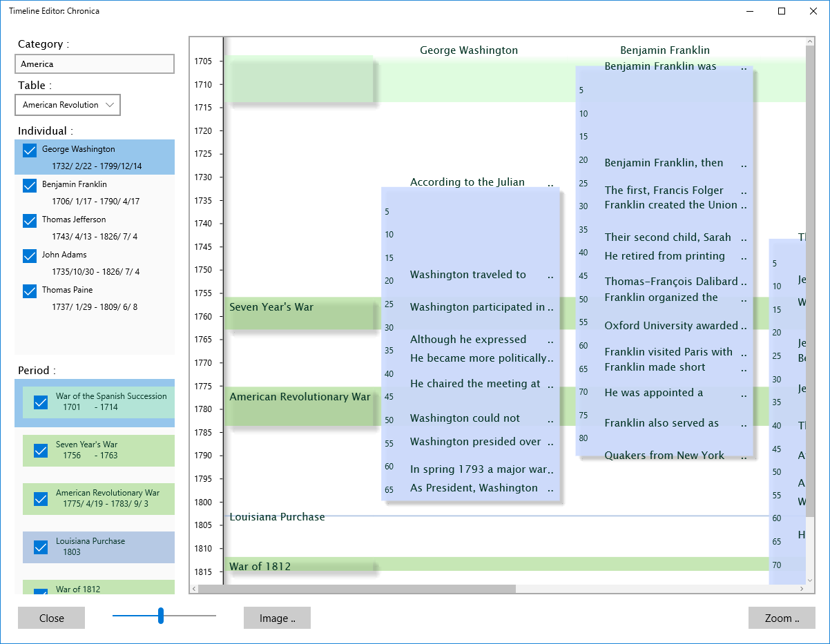Screen dimensions: 830x644
Task: Uncheck the George Washington checkbox
Action: click(30, 150)
